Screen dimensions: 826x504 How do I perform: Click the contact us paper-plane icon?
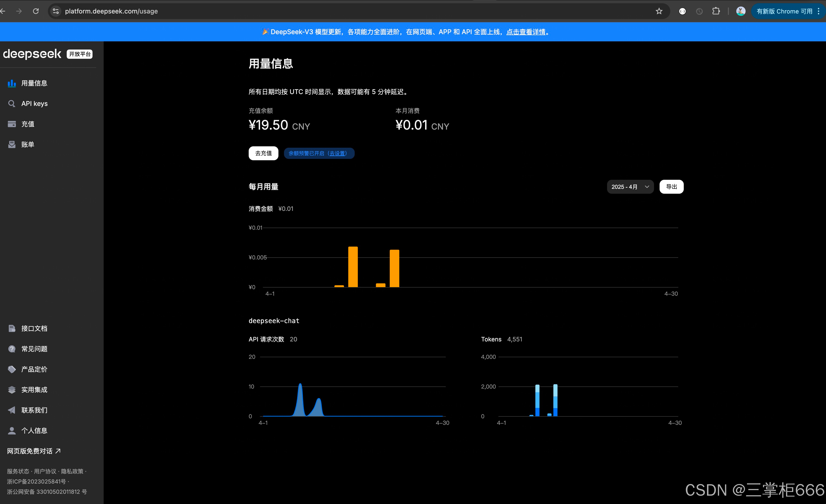click(12, 410)
